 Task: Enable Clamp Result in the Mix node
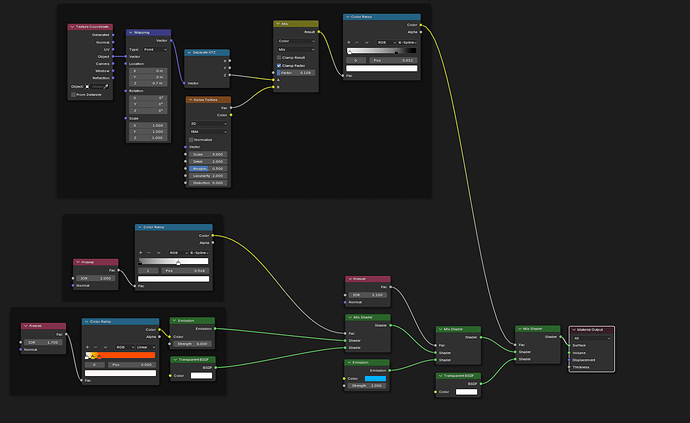279,58
